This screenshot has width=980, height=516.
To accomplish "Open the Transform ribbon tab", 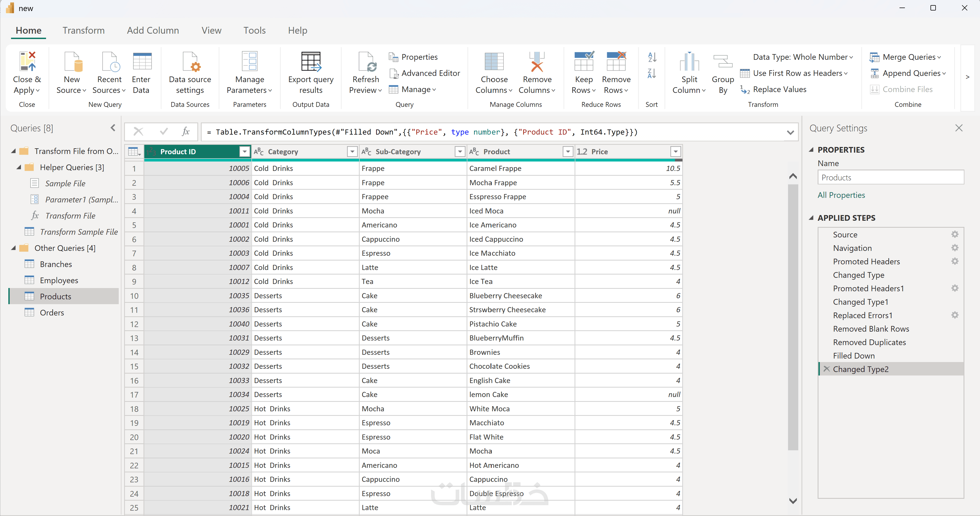I will [83, 30].
